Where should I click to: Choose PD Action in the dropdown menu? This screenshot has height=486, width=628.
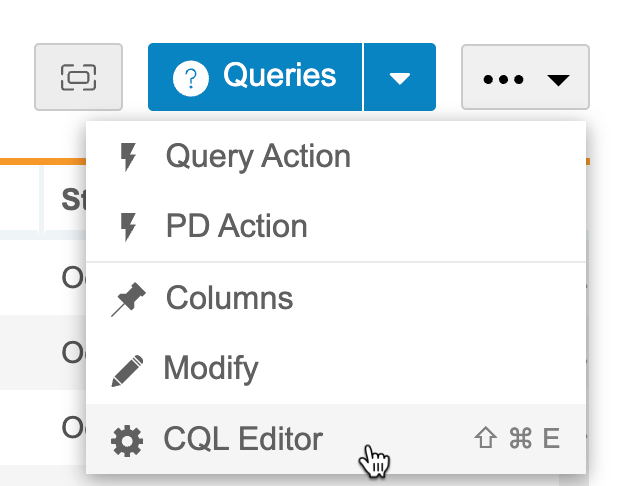[236, 227]
